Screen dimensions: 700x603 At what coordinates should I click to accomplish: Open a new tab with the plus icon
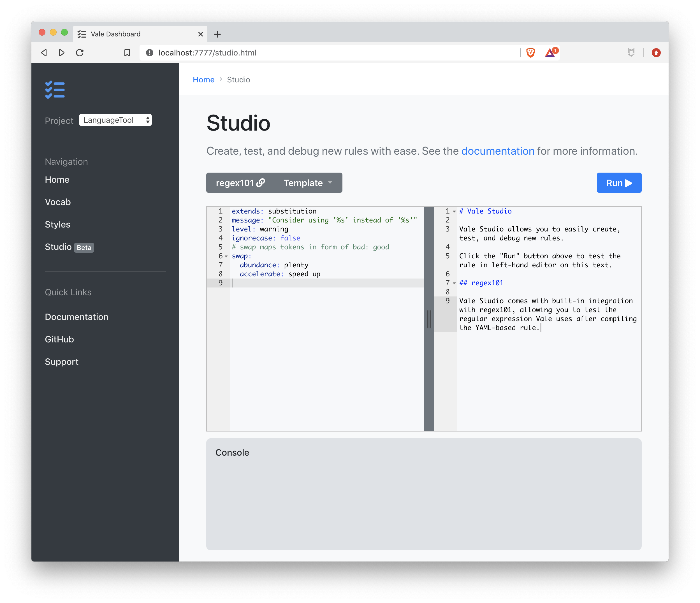217,34
